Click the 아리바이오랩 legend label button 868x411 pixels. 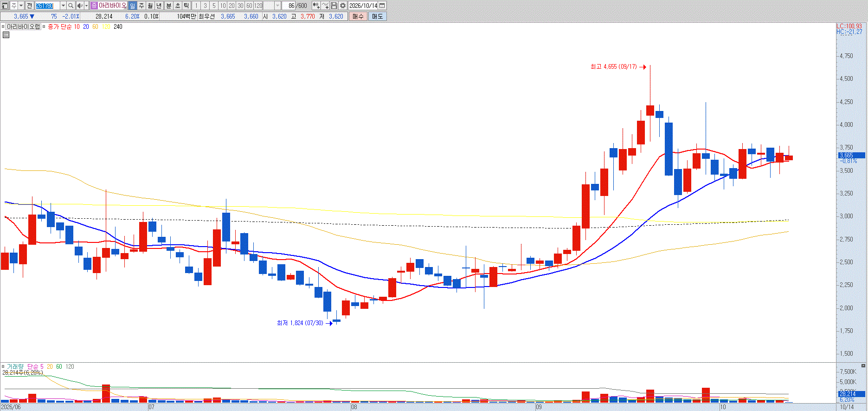point(23,26)
